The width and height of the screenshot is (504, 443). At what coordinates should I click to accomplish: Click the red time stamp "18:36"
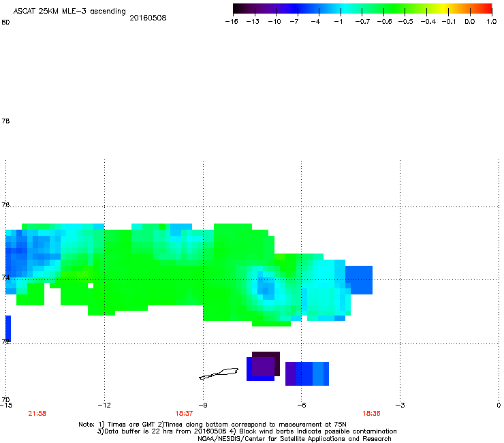(x=371, y=414)
